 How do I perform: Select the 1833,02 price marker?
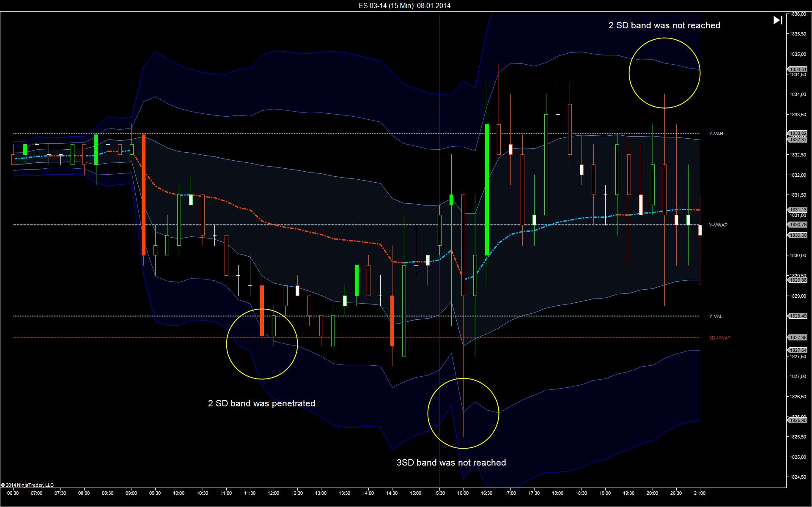[x=797, y=133]
